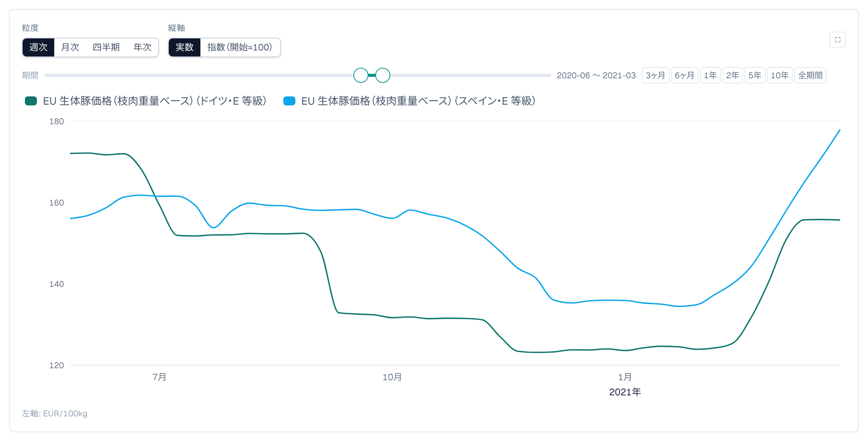This screenshot has width=868, height=442.
Task: Grab the left period slider handle
Action: pos(361,75)
